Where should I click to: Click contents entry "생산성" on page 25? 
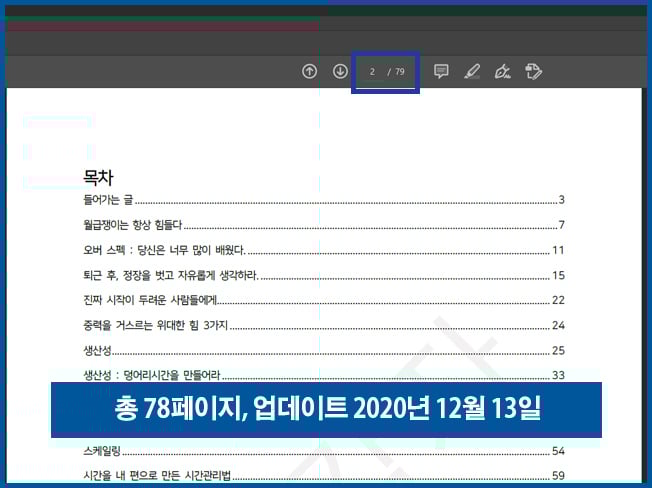(x=97, y=350)
